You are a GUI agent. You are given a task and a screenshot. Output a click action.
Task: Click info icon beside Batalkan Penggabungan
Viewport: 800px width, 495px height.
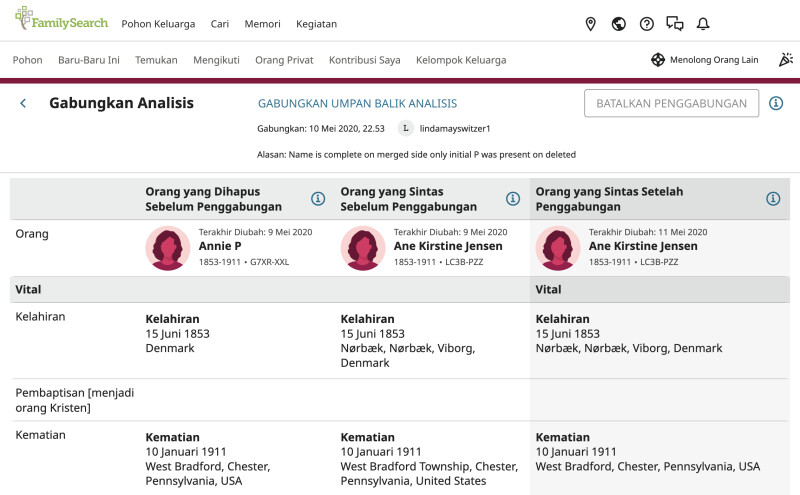tap(776, 103)
